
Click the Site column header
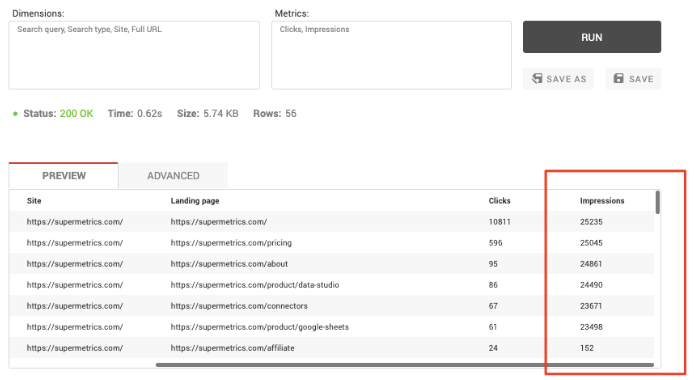34,201
